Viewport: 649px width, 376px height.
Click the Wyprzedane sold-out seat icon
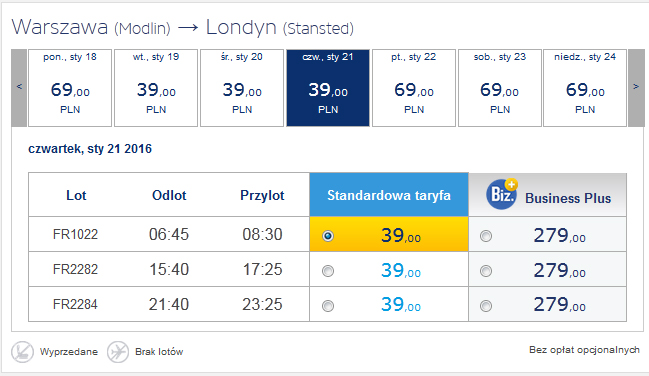pyautogui.click(x=22, y=352)
